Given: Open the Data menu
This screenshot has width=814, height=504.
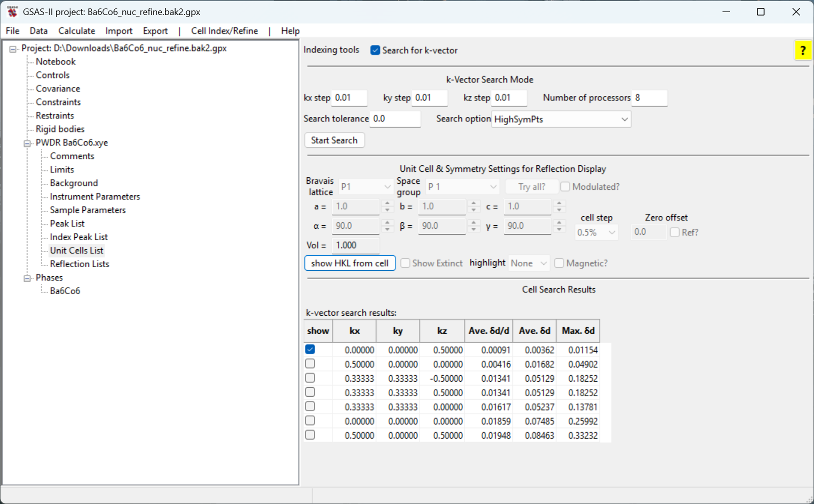Looking at the screenshot, I should pyautogui.click(x=38, y=31).
